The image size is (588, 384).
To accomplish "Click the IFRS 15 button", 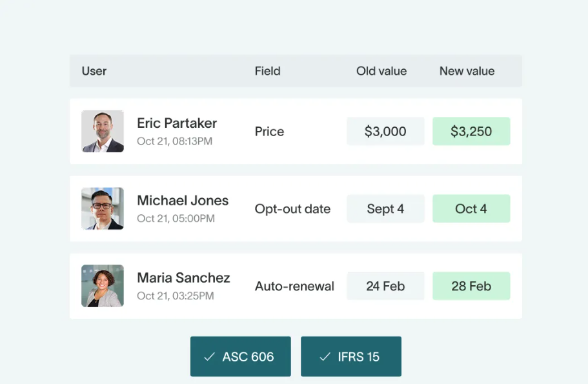I will click(x=351, y=356).
